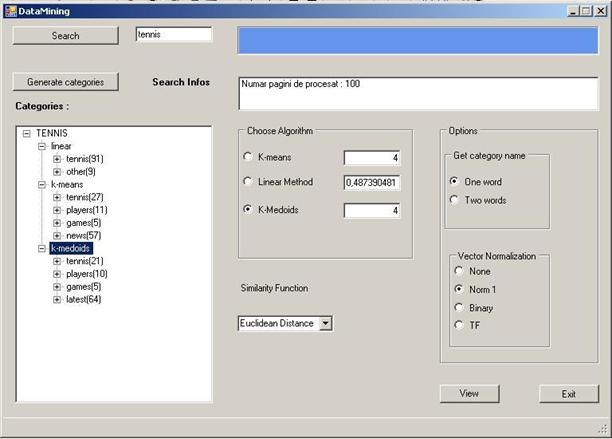612x439 pixels.
Task: Expand the news(57) node under k-means
Action: click(x=57, y=235)
